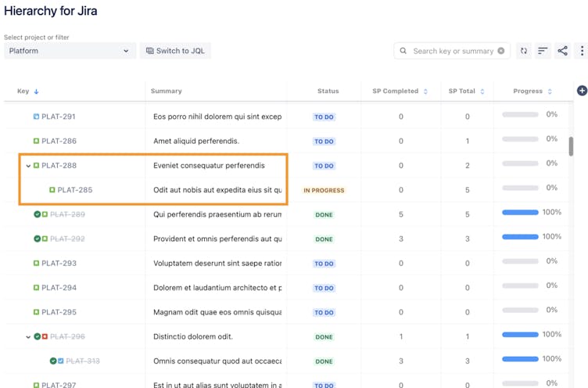Image resolution: width=588 pixels, height=388 pixels.
Task: Click the Search key or summary field
Action: [x=452, y=51]
